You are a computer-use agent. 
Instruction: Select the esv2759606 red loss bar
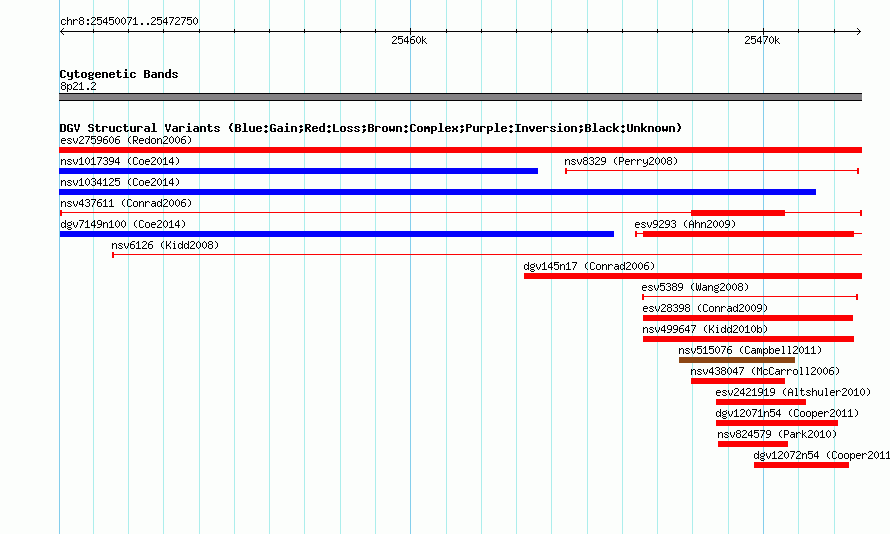click(460, 150)
